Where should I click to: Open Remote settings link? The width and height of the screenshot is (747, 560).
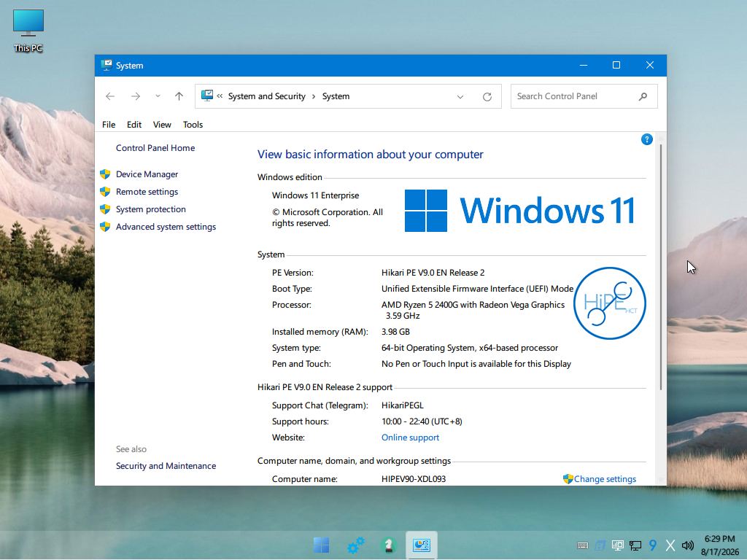click(147, 192)
